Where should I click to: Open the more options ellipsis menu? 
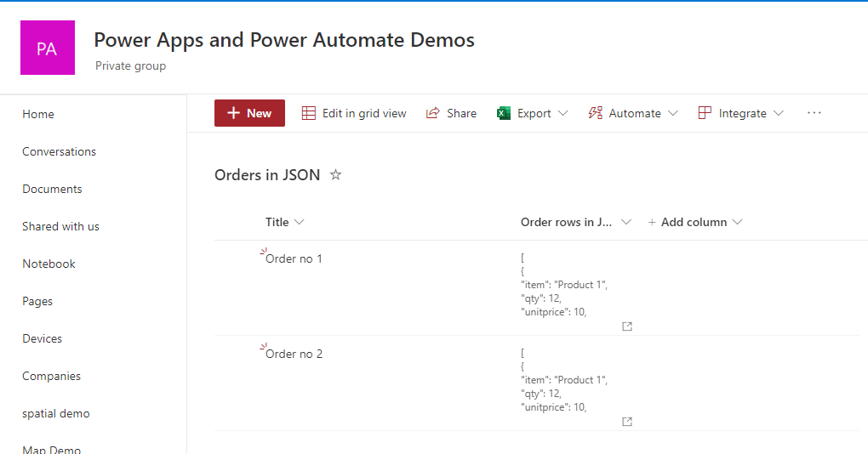pos(814,113)
